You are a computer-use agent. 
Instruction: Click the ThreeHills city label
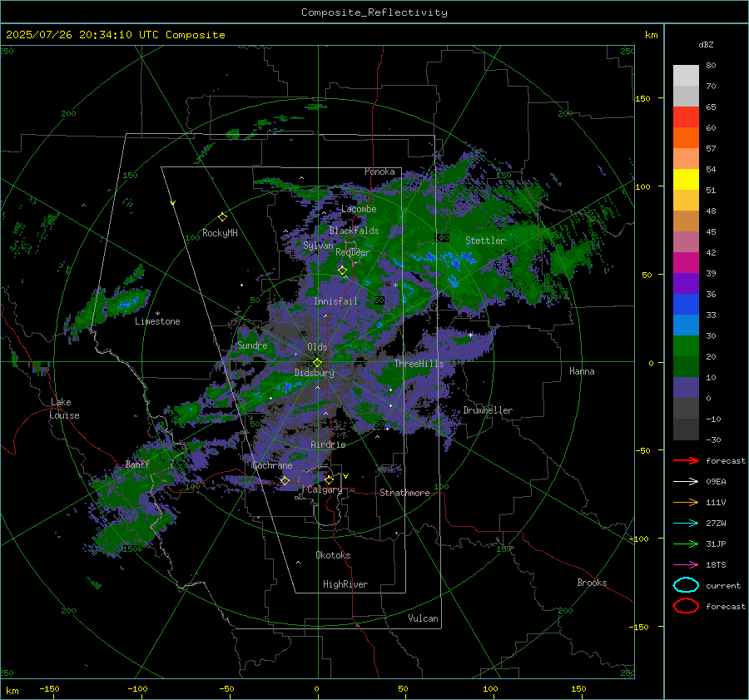419,364
